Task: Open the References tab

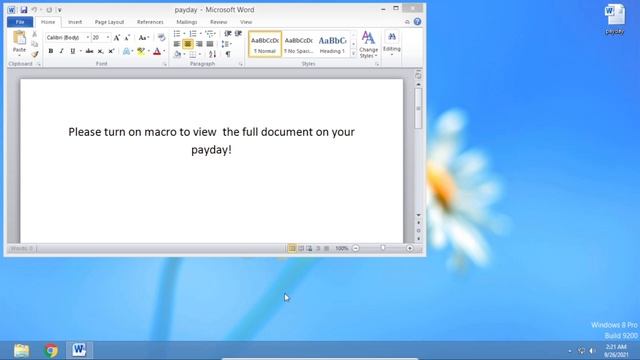Action: coord(150,22)
